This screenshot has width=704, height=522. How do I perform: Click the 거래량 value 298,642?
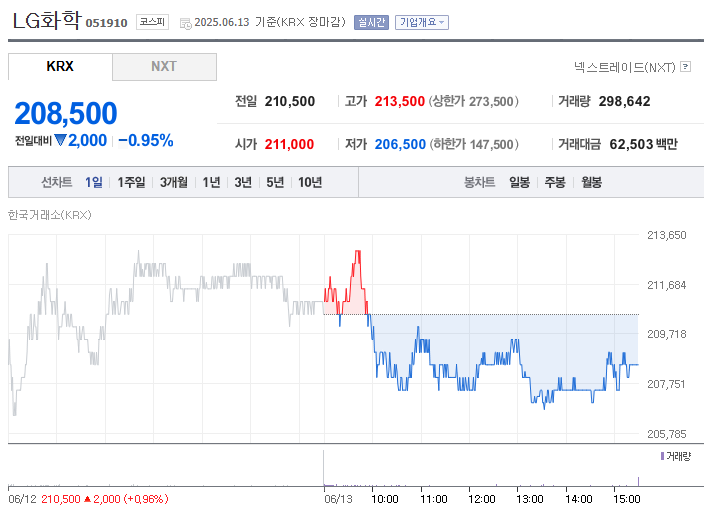point(625,101)
